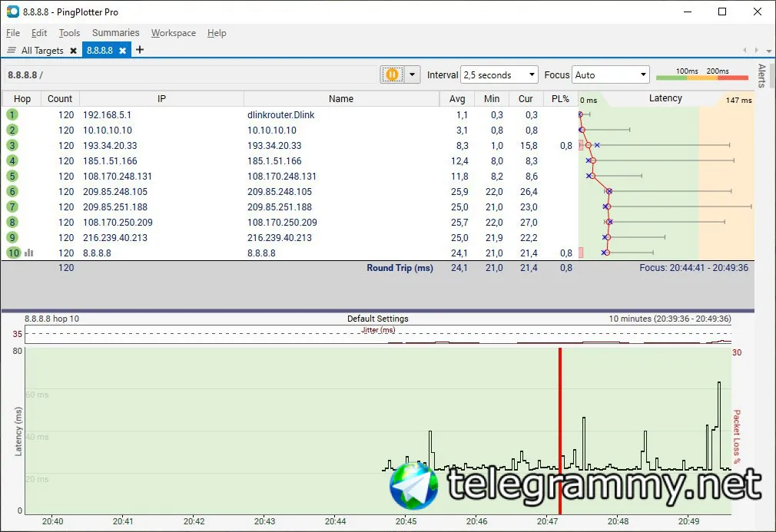Click name 216.239.40.213 in Name column
The height and width of the screenshot is (532, 776).
coord(280,237)
